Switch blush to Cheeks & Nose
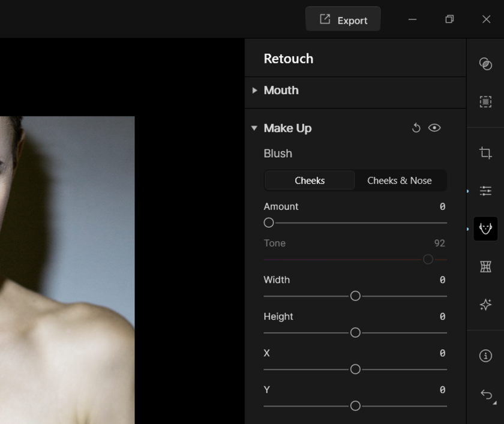The width and height of the screenshot is (504, 424). click(399, 181)
